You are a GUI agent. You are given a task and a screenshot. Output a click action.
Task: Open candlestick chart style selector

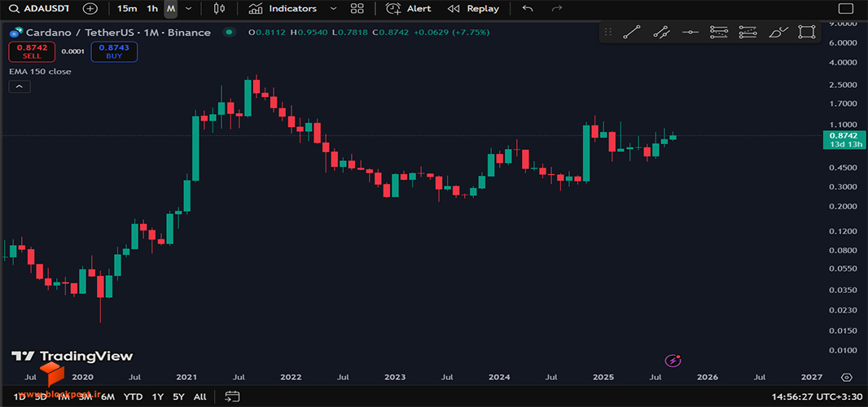pyautogui.click(x=219, y=8)
